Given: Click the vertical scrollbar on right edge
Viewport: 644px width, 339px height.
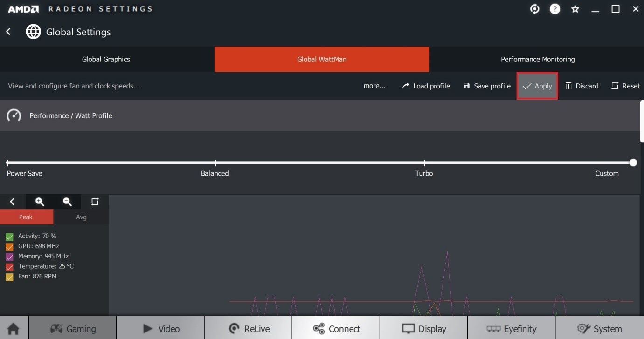Looking at the screenshot, I should [x=641, y=121].
